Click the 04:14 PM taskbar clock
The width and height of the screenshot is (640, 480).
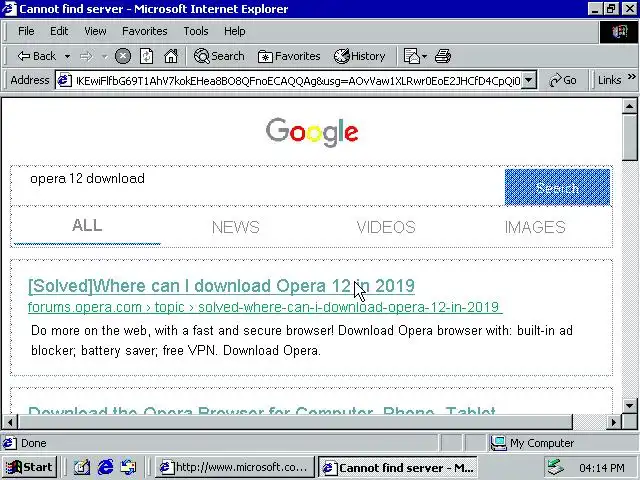point(602,468)
